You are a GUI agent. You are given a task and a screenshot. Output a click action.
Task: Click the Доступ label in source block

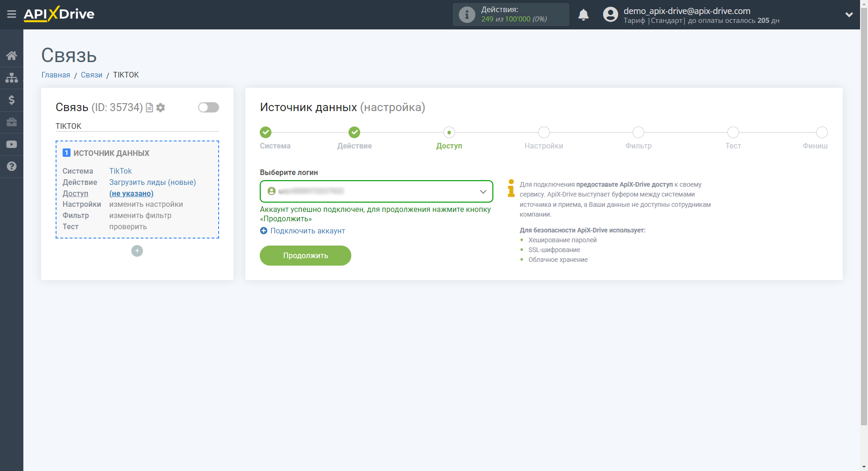(x=75, y=193)
